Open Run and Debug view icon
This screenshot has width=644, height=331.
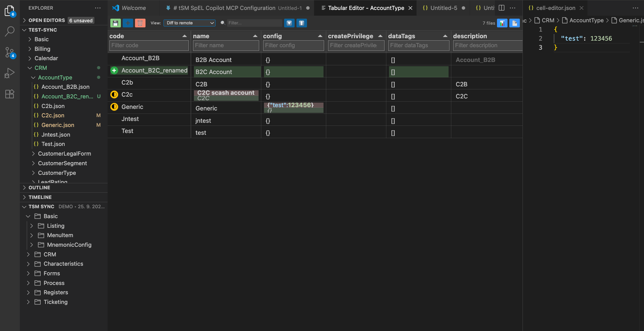coord(10,73)
